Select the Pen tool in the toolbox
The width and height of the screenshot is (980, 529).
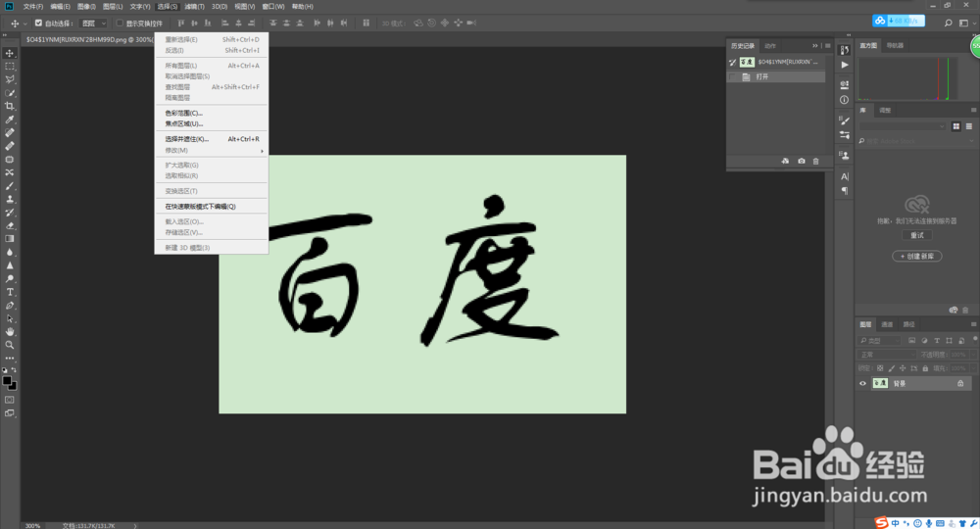point(10,306)
